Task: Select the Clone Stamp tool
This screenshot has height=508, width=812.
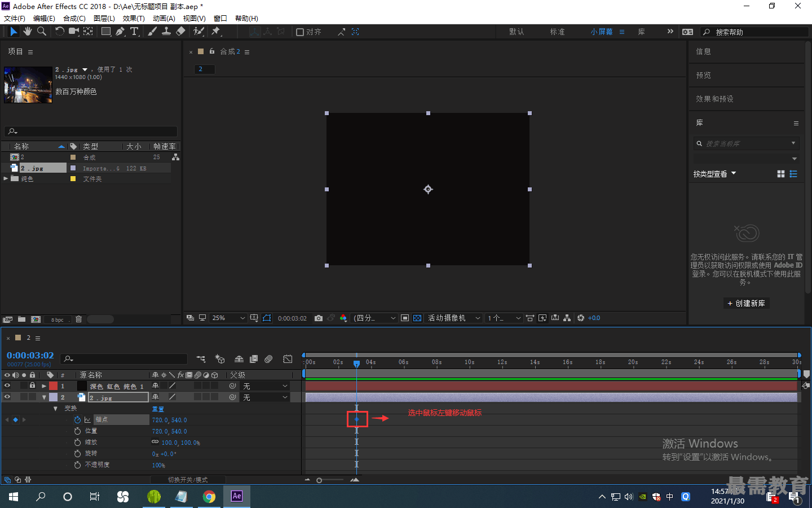Action: [166, 32]
